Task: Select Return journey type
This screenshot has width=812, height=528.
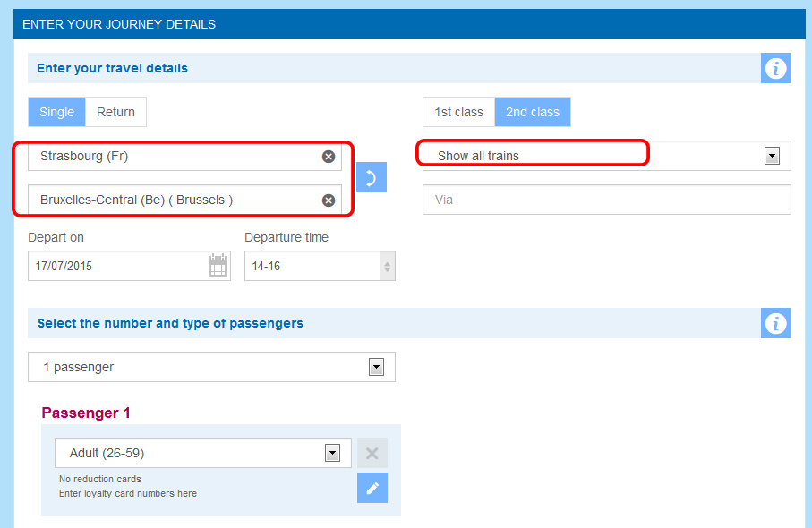Action: click(x=115, y=112)
